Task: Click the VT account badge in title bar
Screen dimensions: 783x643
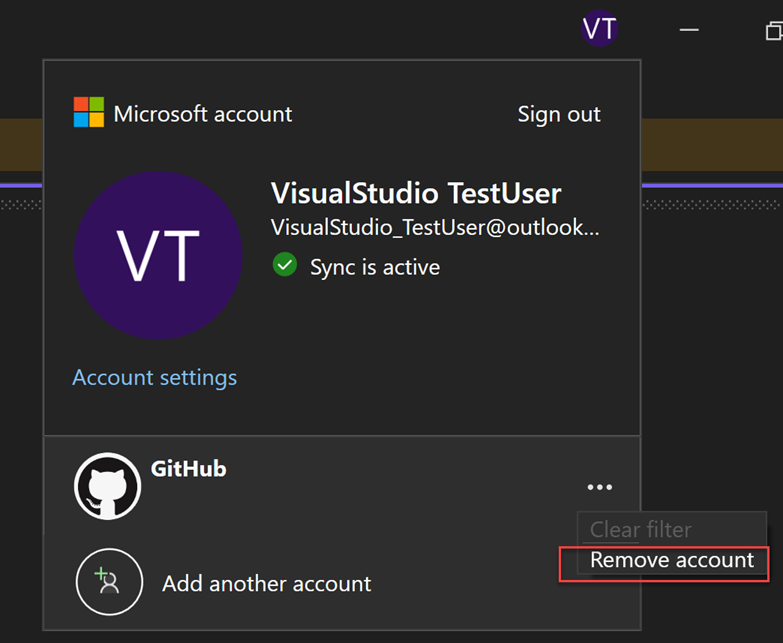Action: [x=599, y=29]
